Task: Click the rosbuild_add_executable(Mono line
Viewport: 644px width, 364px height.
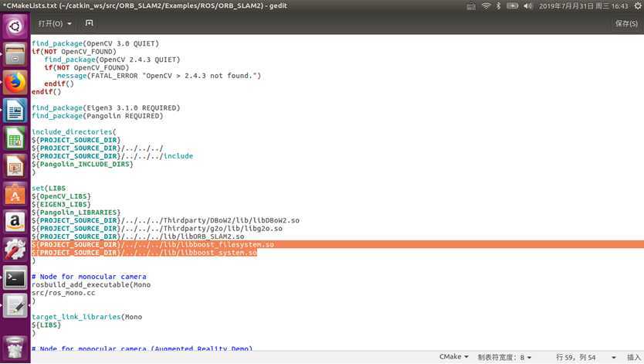Action: 91,284
